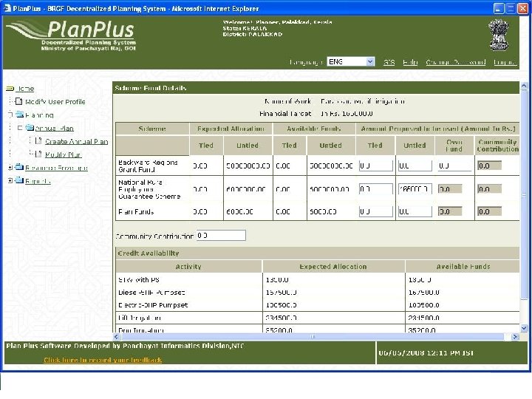Click the PlanPlus logo
The width and height of the screenshot is (532, 399).
tap(71, 35)
